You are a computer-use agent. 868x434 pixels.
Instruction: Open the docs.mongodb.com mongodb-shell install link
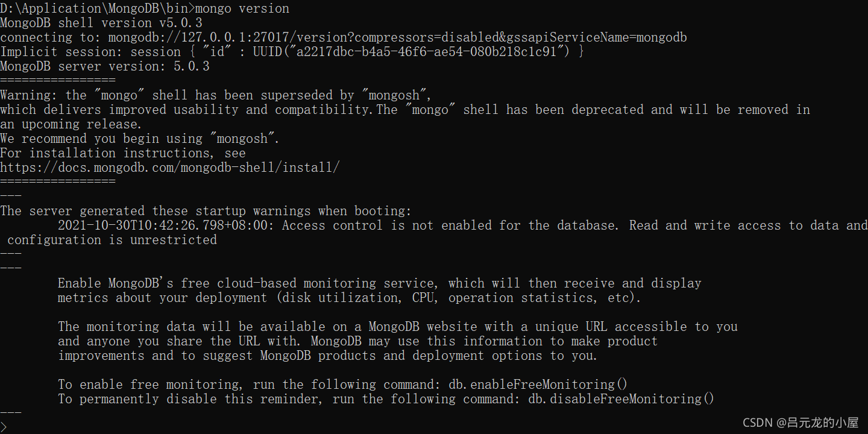169,168
